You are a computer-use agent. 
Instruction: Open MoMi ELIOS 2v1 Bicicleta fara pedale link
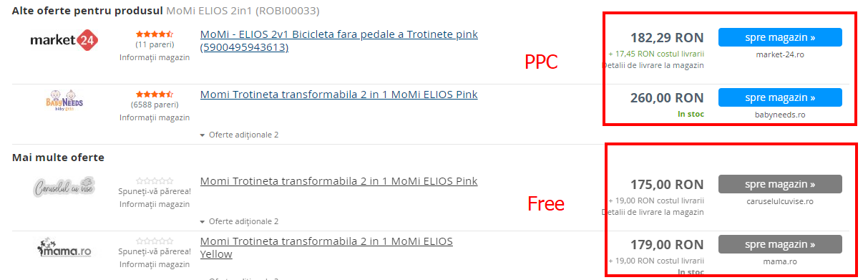(339, 41)
